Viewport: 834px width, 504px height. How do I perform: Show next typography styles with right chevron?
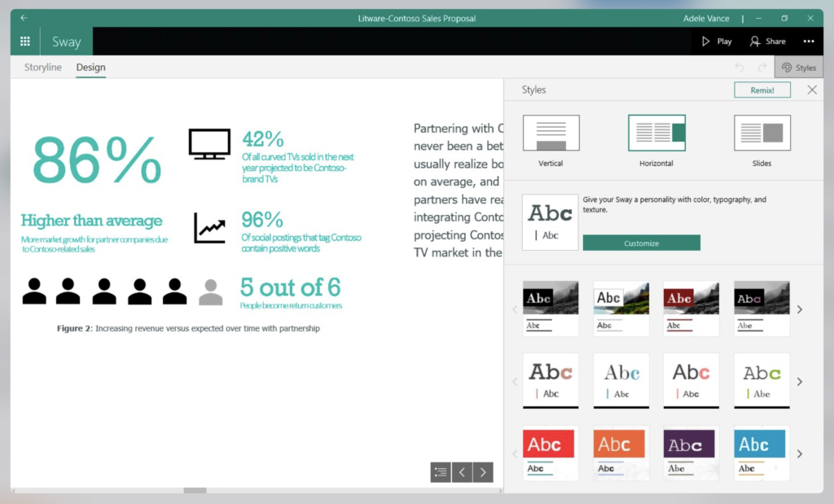coord(800,382)
